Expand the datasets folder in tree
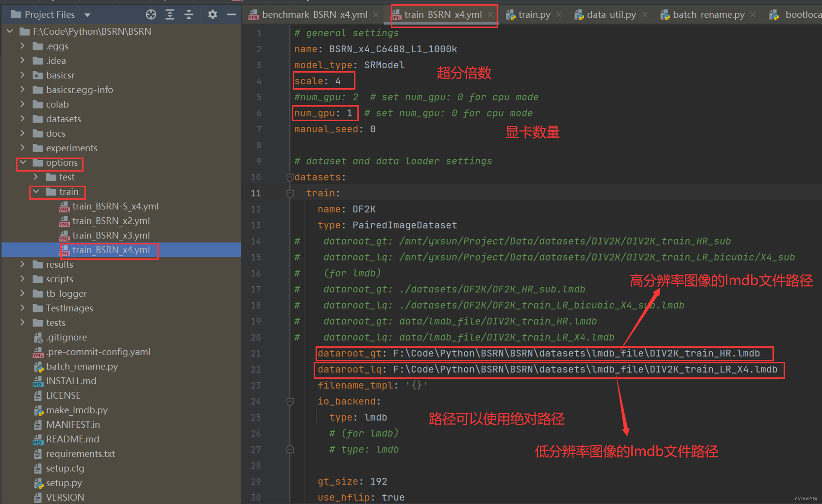 [22, 119]
